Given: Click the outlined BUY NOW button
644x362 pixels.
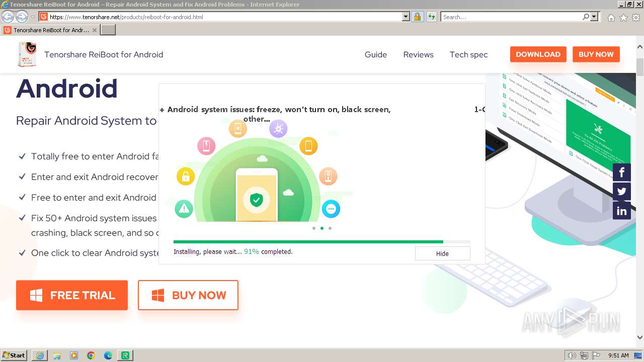Looking at the screenshot, I should point(188,295).
